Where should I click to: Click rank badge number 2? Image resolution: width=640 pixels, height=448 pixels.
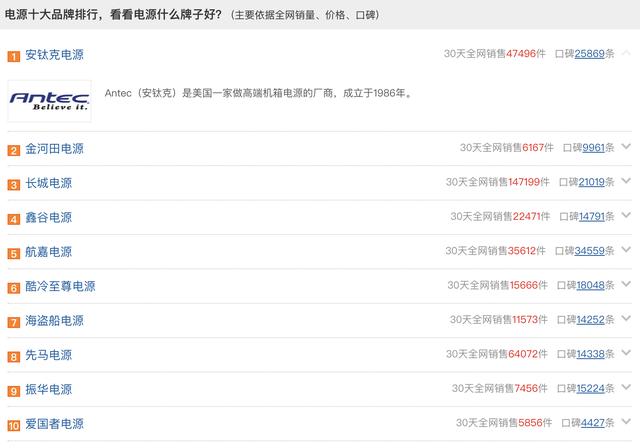pyautogui.click(x=13, y=151)
